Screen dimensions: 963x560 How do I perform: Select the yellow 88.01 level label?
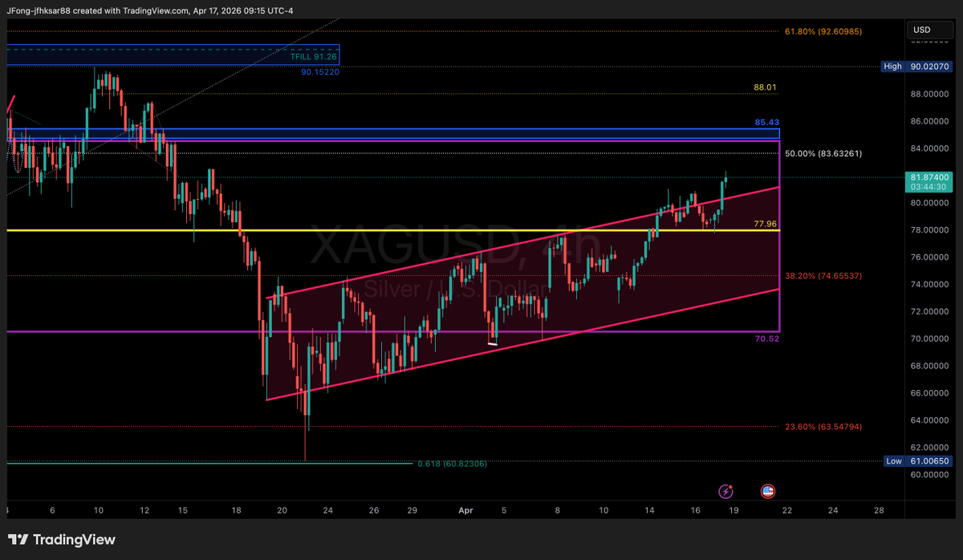click(765, 87)
